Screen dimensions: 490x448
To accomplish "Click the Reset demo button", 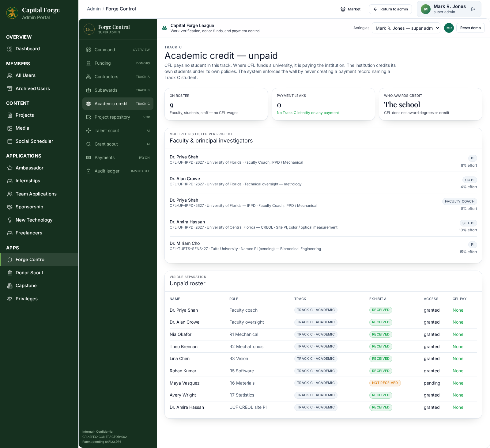I will (x=470, y=28).
